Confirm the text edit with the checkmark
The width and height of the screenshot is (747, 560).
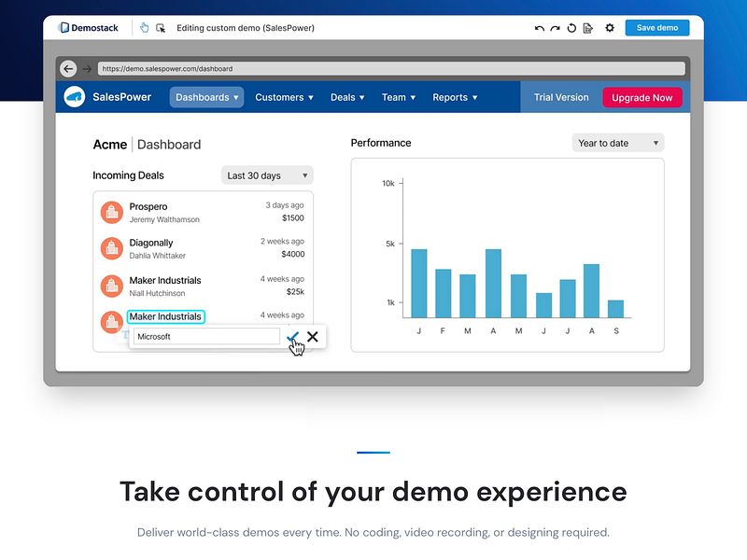click(292, 337)
